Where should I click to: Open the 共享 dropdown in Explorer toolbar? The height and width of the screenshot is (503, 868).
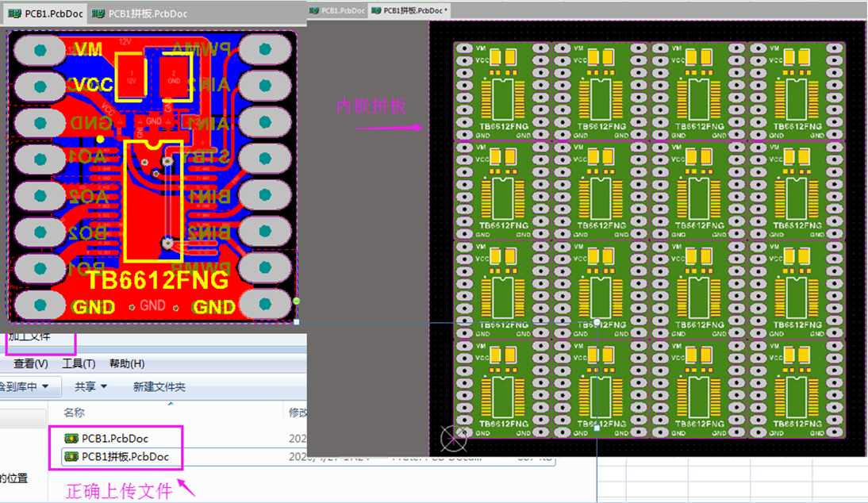(x=90, y=386)
